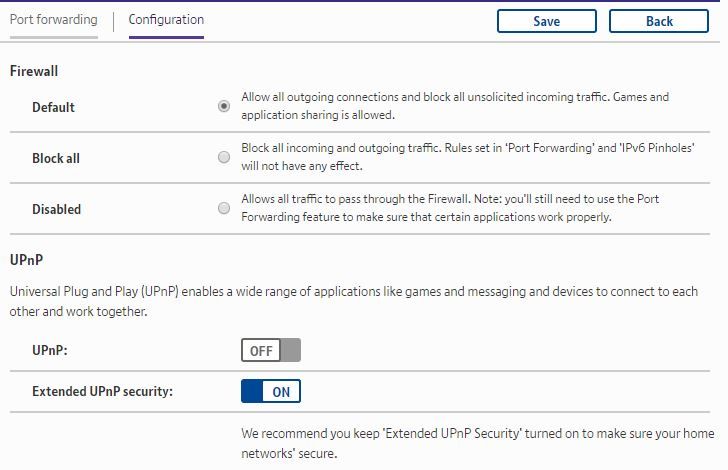Image resolution: width=728 pixels, height=470 pixels.
Task: Disable the Extended UPnP security switch
Action: click(x=270, y=391)
